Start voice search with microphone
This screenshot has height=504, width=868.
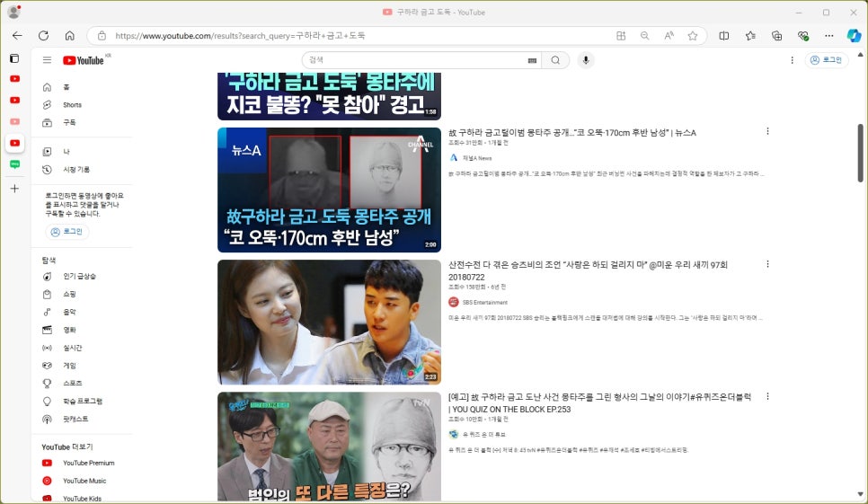click(586, 60)
